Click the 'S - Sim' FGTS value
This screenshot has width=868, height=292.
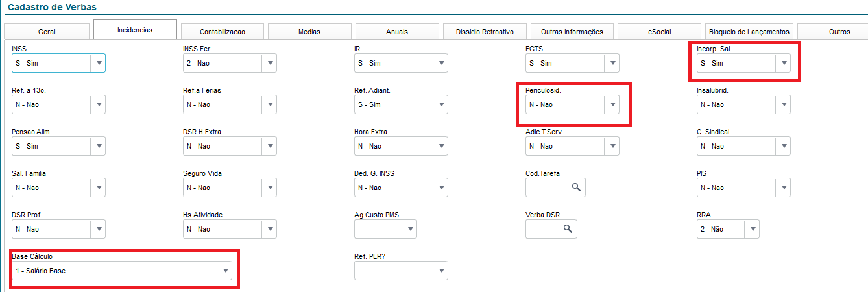point(540,63)
